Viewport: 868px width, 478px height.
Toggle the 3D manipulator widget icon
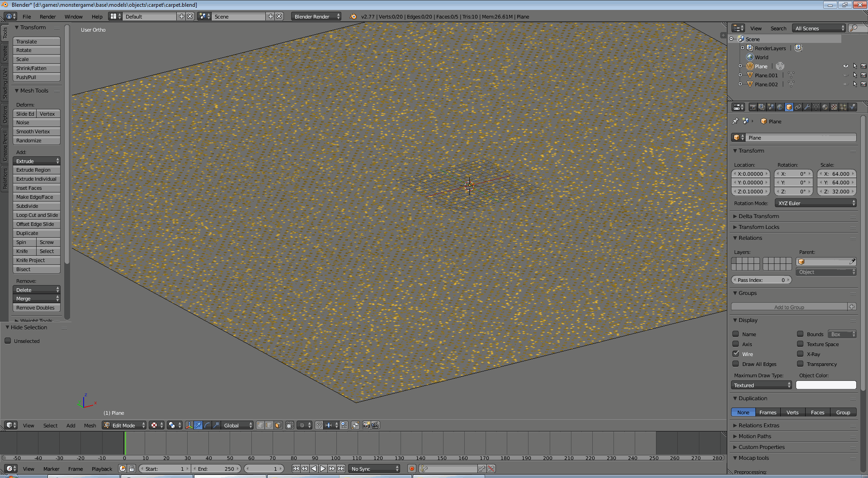[189, 425]
